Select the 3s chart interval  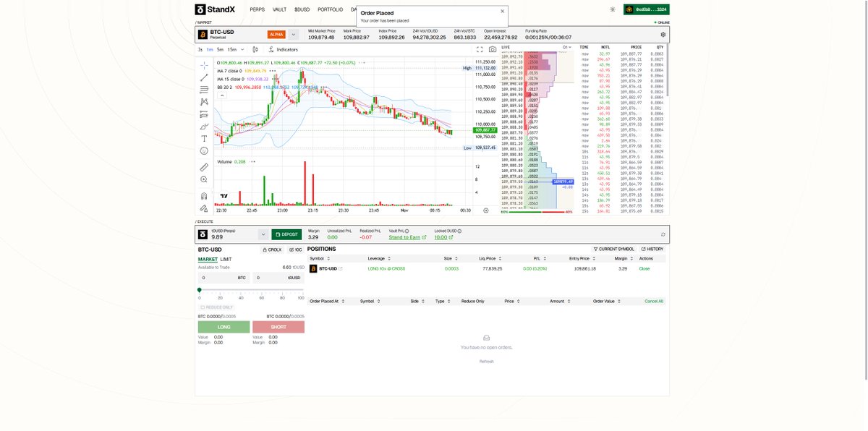[200, 50]
